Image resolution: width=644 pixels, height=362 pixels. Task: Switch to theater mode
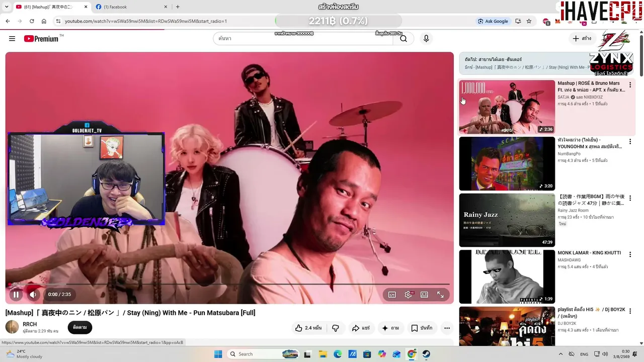[424, 295]
